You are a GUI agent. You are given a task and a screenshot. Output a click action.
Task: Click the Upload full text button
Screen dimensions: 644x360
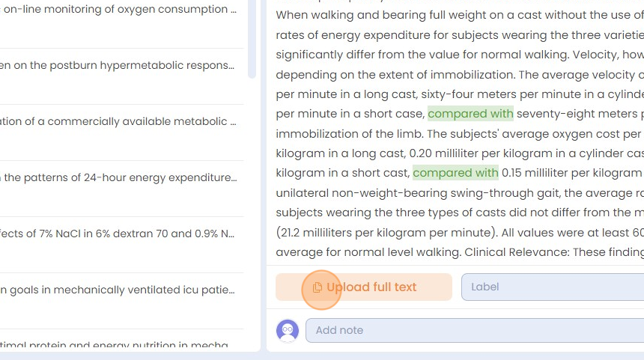click(x=363, y=287)
